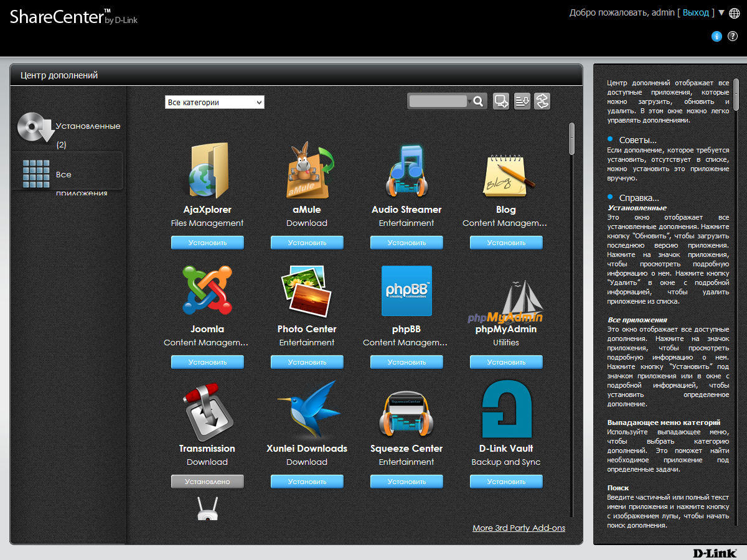This screenshot has height=560, width=747.
Task: Click the Transmission app name
Action: [x=207, y=449]
